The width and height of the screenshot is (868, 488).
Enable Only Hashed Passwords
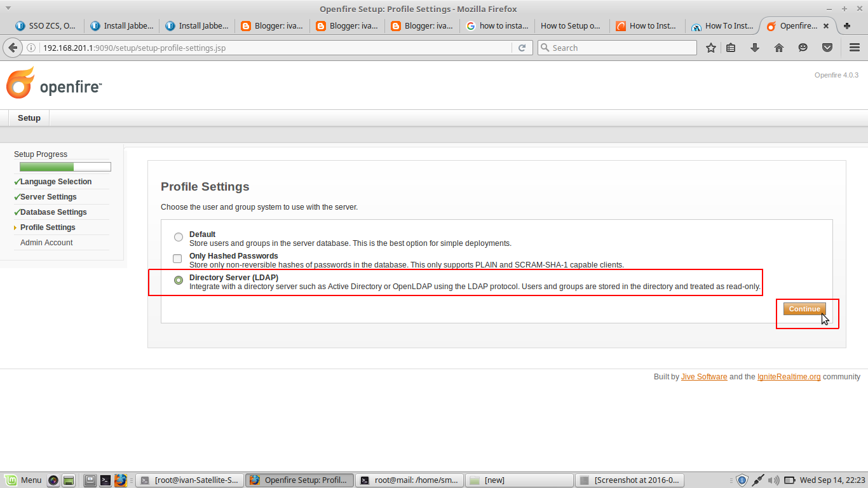click(x=177, y=258)
